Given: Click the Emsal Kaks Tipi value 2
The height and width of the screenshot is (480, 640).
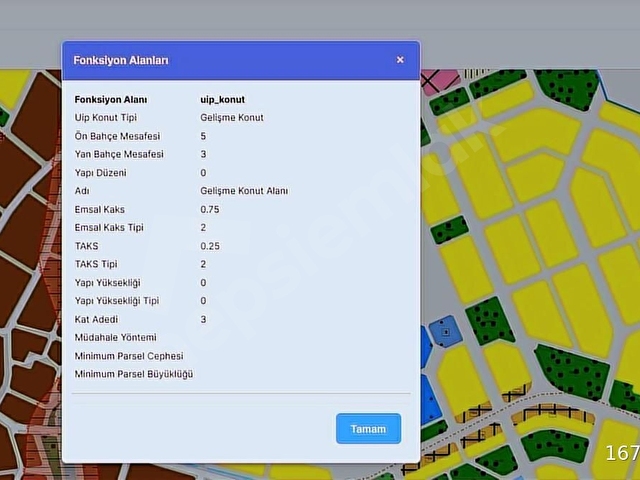Looking at the screenshot, I should [203, 227].
